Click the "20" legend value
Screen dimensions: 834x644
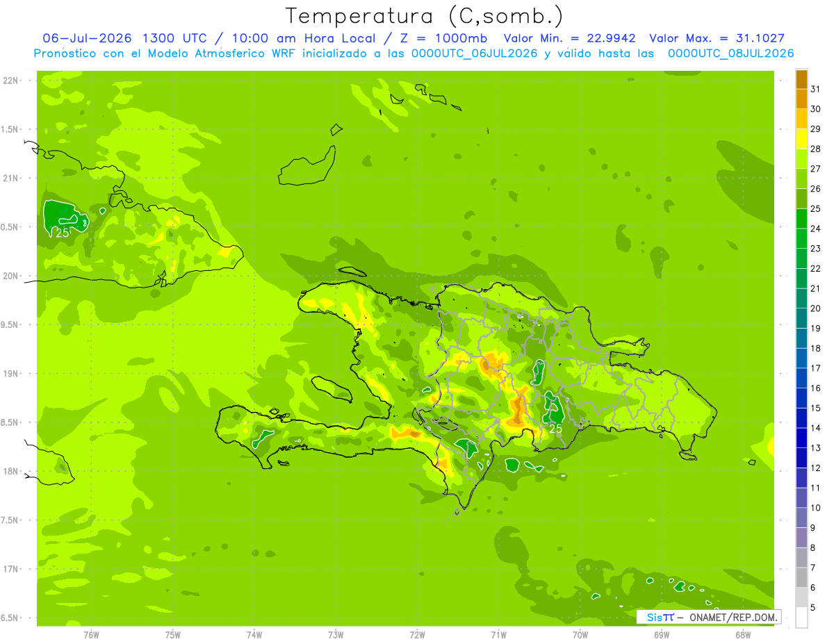click(816, 308)
